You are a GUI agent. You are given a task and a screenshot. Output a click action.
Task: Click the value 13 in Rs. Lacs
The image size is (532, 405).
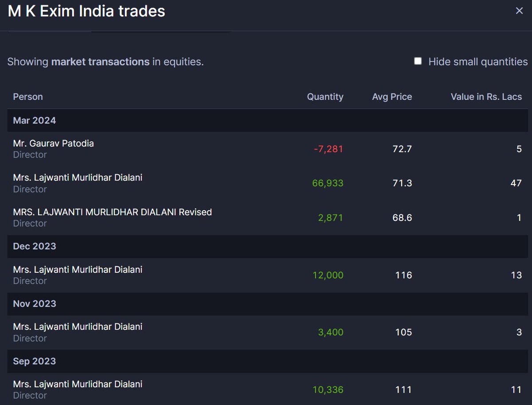tap(516, 275)
